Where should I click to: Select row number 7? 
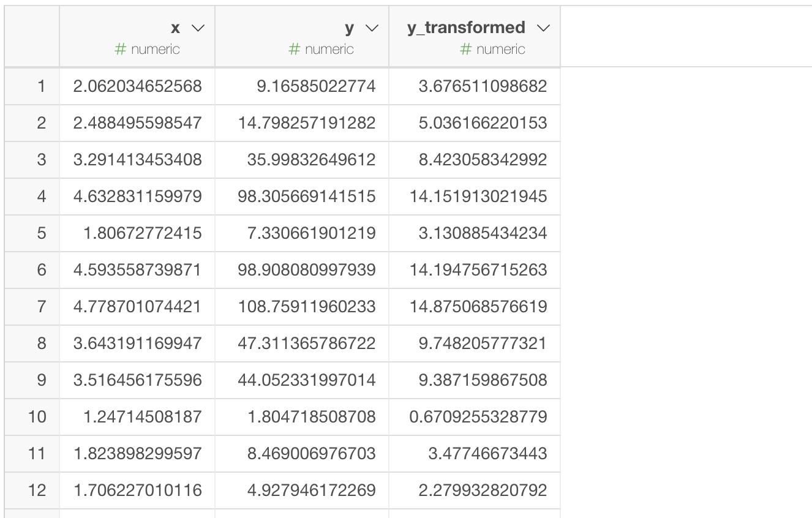41,307
